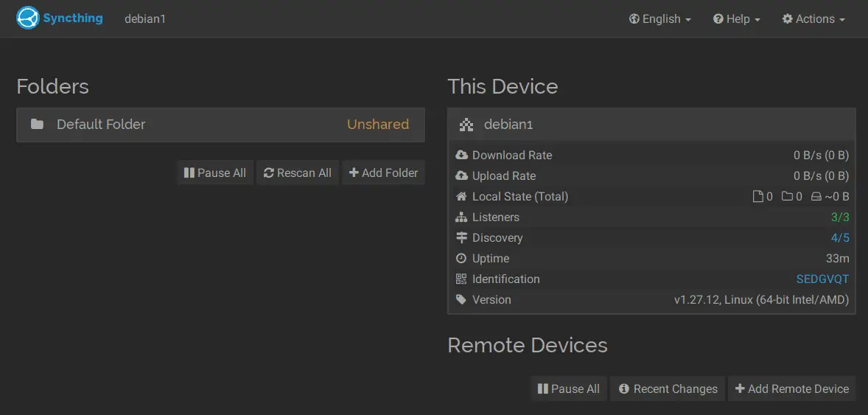868x415 pixels.
Task: Click the Identification QR code icon
Action: pos(461,279)
